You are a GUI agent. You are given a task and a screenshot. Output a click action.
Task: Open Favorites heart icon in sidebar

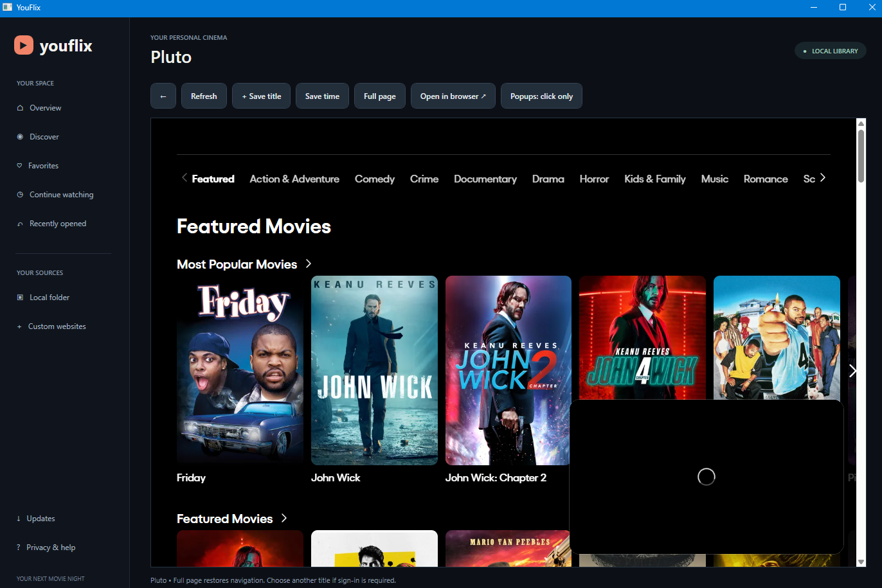[x=19, y=166]
